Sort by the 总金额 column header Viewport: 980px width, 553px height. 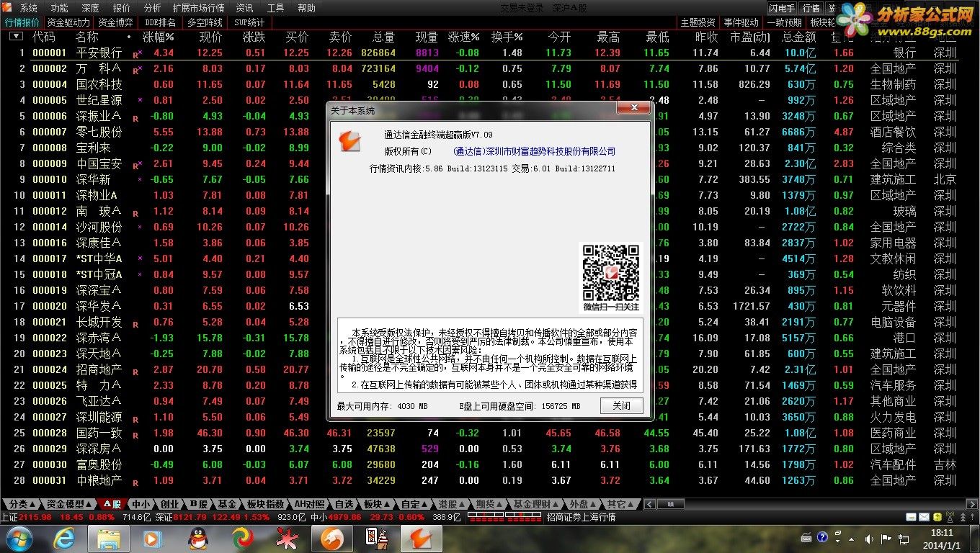[x=799, y=37]
